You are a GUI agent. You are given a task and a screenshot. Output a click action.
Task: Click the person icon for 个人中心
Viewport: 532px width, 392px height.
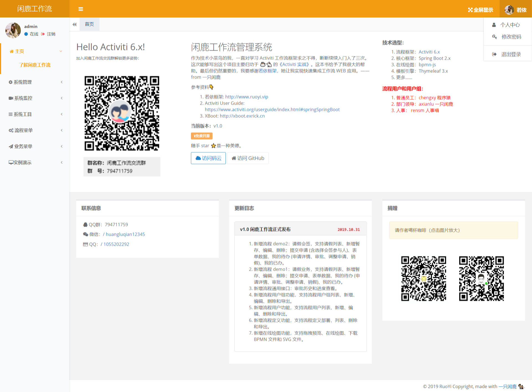(x=494, y=25)
